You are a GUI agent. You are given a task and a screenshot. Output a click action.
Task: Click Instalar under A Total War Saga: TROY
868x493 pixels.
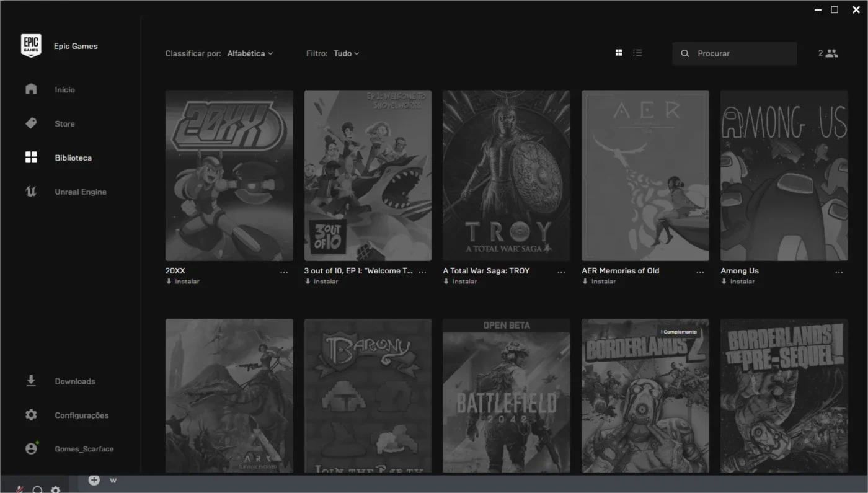point(461,282)
